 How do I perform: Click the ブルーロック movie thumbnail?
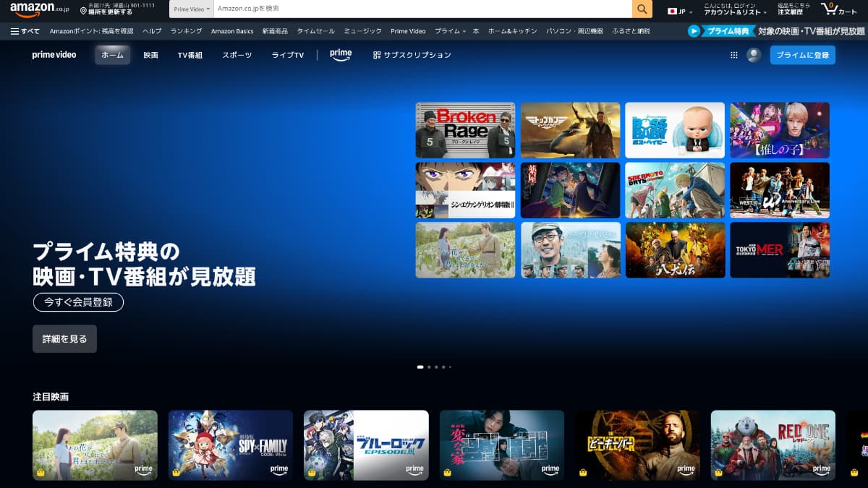[x=366, y=443]
